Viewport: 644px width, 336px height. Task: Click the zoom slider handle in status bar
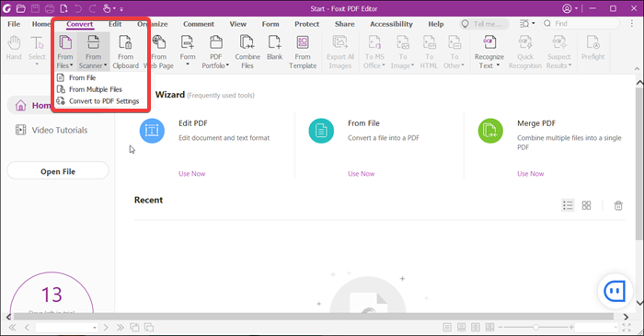pos(535,328)
